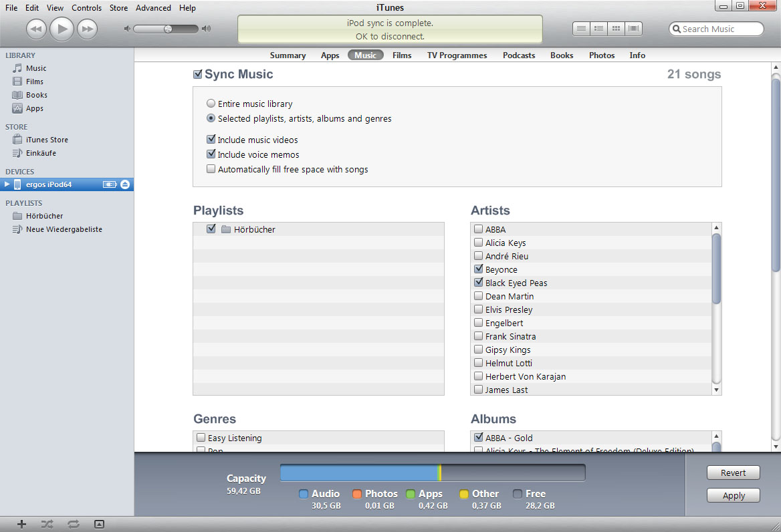Screen dimensions: 781x532
Task: Uncheck Include voice memos
Action: coord(211,154)
